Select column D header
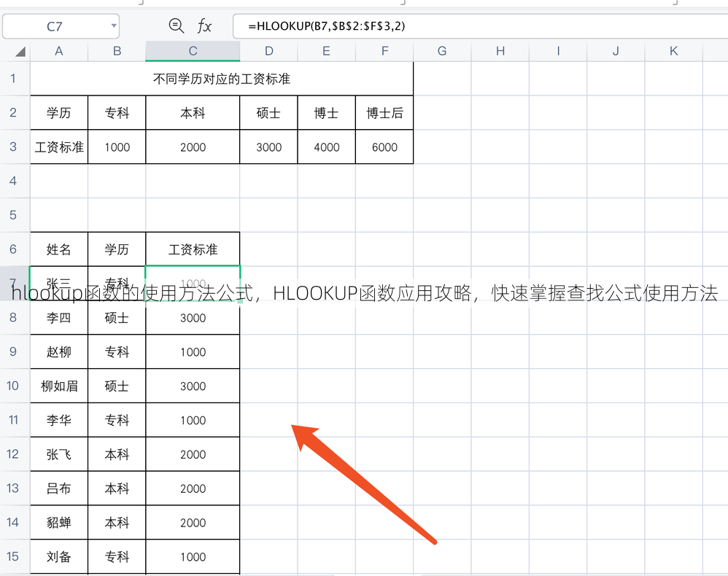Image resolution: width=728 pixels, height=576 pixels. [x=269, y=51]
